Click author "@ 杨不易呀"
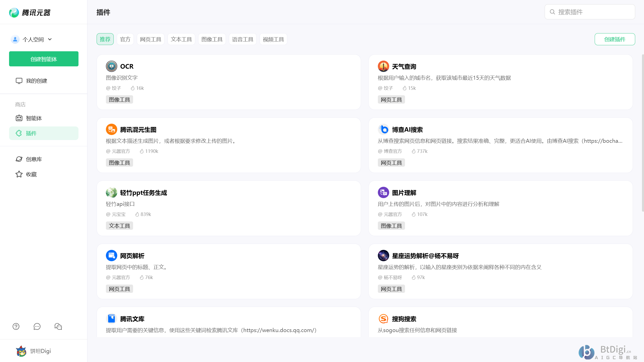The image size is (644, 362). tap(390, 277)
